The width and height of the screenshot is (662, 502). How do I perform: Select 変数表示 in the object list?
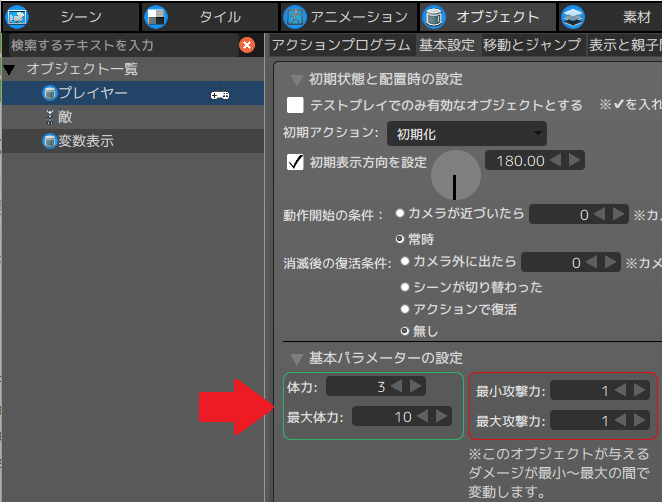click(133, 141)
